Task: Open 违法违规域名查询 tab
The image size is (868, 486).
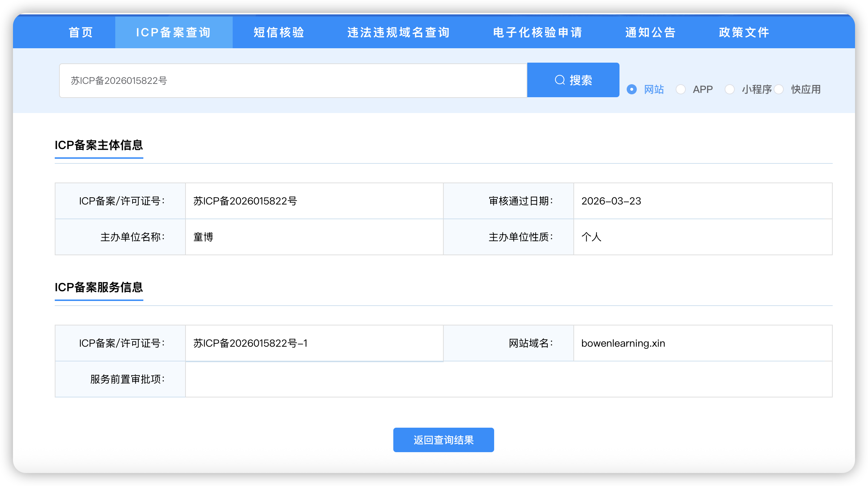Action: (399, 32)
